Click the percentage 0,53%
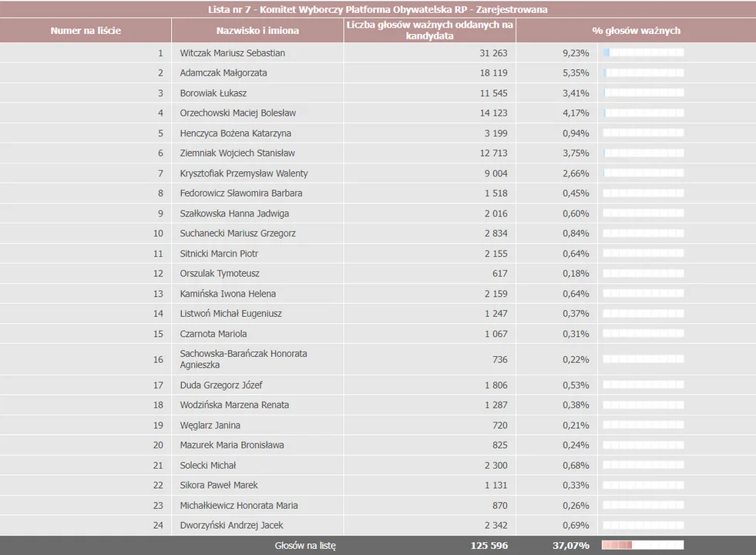Screen dimensions: 756x555 (x=576, y=385)
